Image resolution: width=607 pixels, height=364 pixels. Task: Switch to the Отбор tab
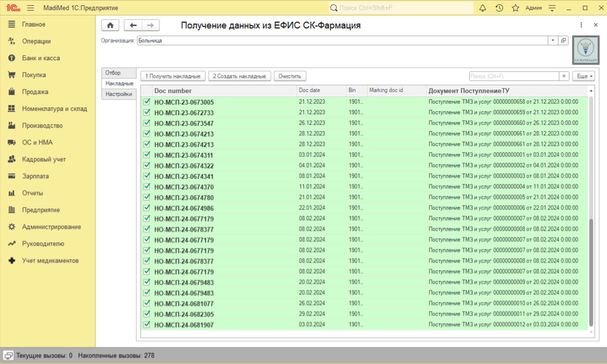[113, 73]
